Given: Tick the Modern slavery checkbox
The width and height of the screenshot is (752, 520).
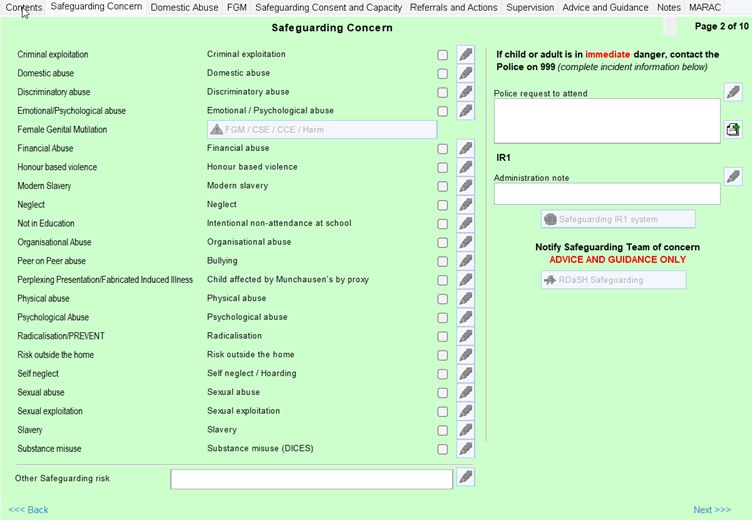Looking at the screenshot, I should point(443,187).
